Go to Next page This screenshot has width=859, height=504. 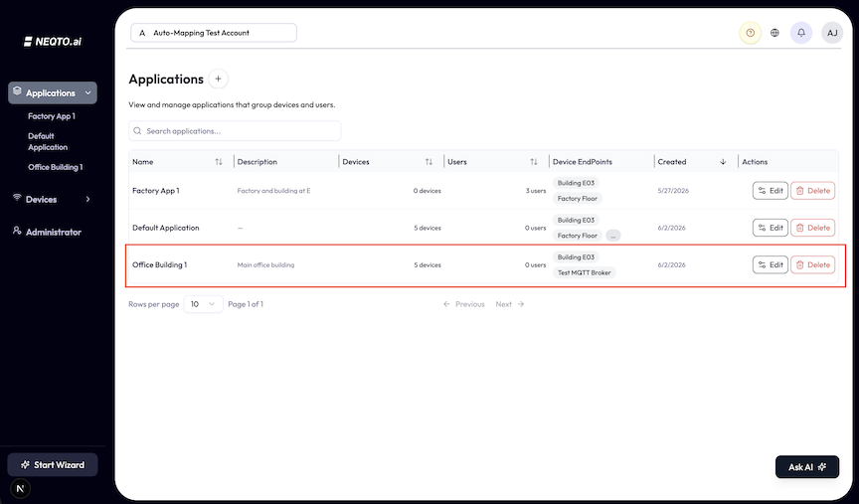(509, 304)
